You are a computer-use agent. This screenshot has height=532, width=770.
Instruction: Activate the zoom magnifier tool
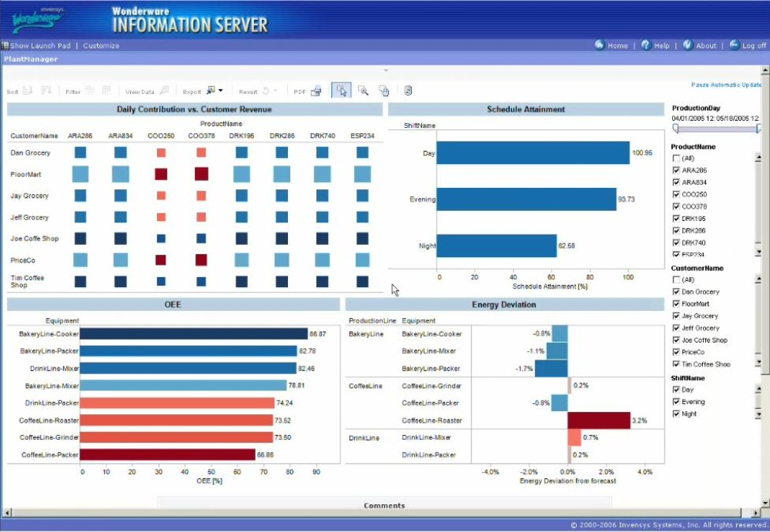coord(363,90)
